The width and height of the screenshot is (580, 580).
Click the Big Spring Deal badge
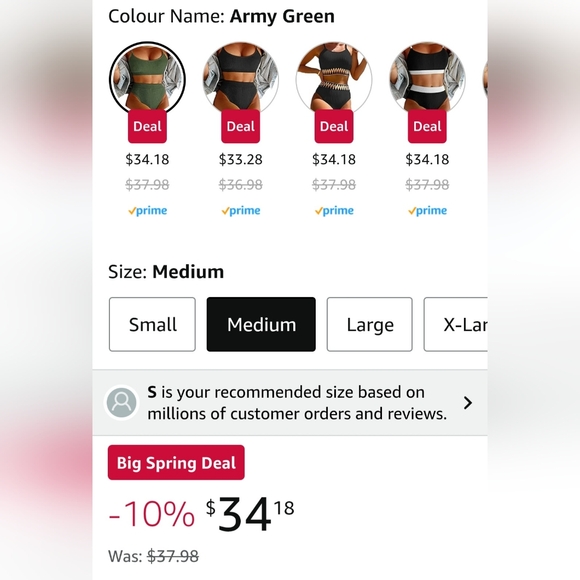click(176, 463)
